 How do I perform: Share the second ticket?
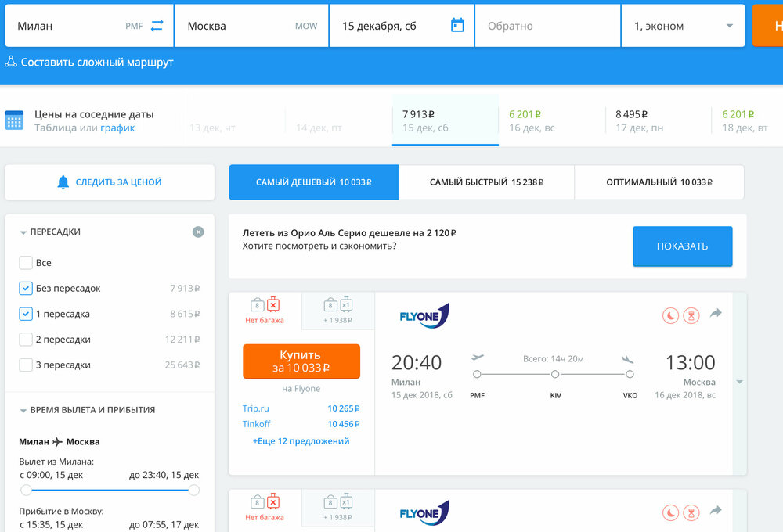coord(716,511)
